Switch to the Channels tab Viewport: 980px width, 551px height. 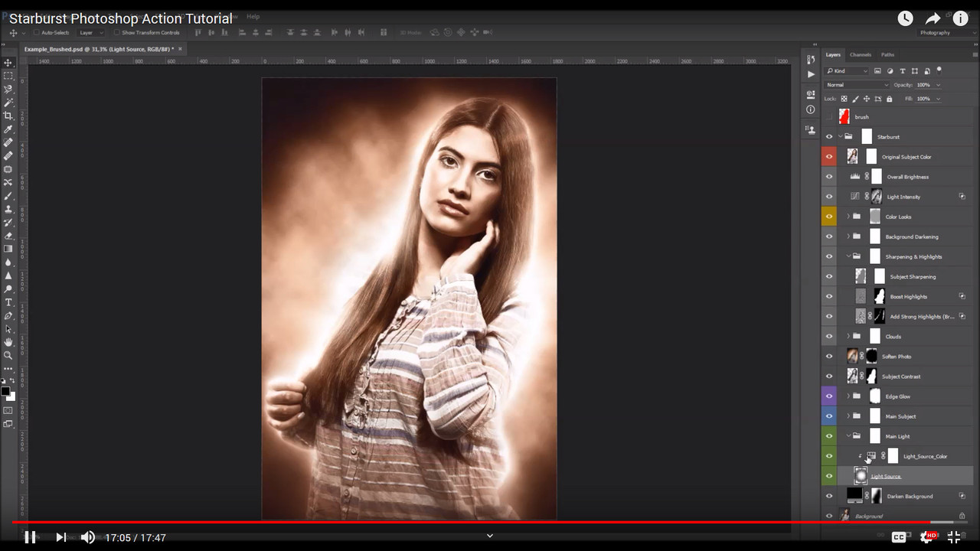point(860,55)
